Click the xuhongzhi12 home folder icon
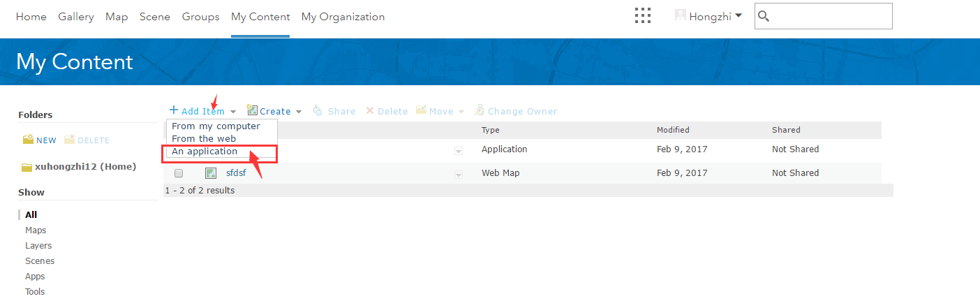This screenshot has width=980, height=301. point(27,167)
